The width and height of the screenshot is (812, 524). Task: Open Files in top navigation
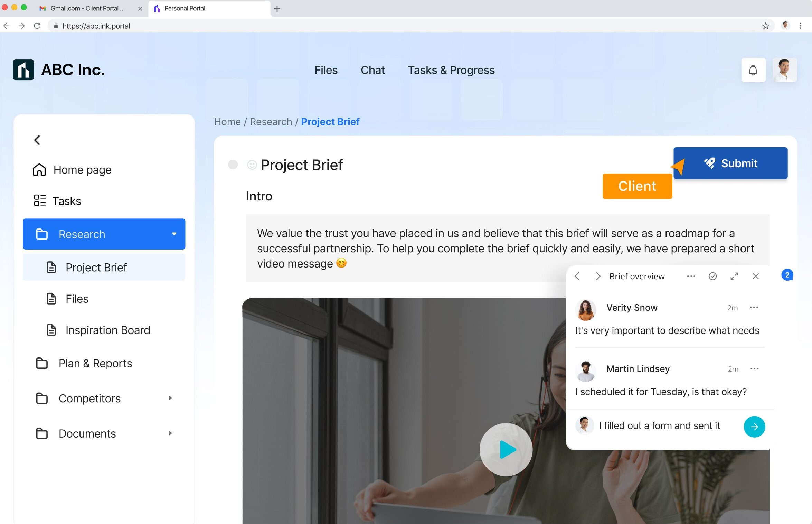click(326, 70)
